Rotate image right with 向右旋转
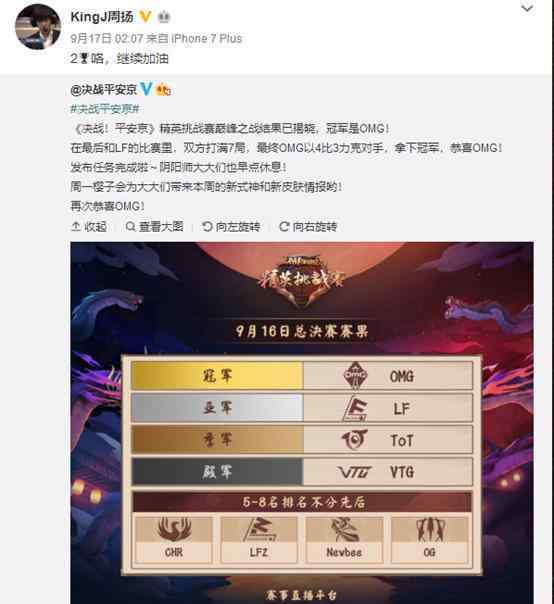This screenshot has height=604, width=554. tap(308, 226)
